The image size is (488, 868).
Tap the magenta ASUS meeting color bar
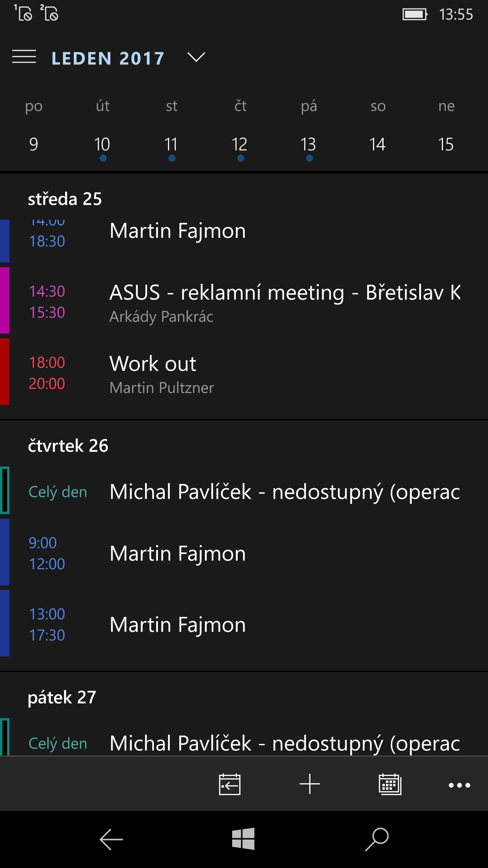click(5, 300)
